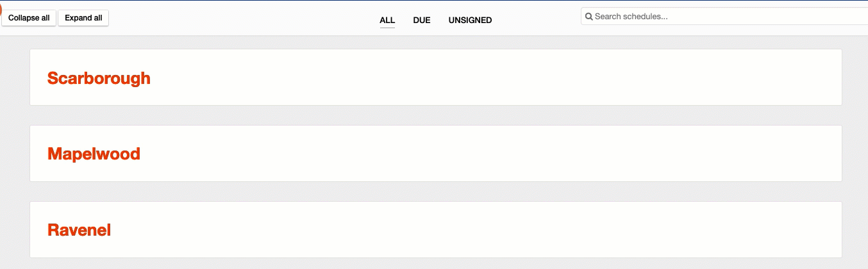Viewport: 868px width, 269px height.
Task: Click the orange circle icon in top-left corner
Action: pos(1,8)
